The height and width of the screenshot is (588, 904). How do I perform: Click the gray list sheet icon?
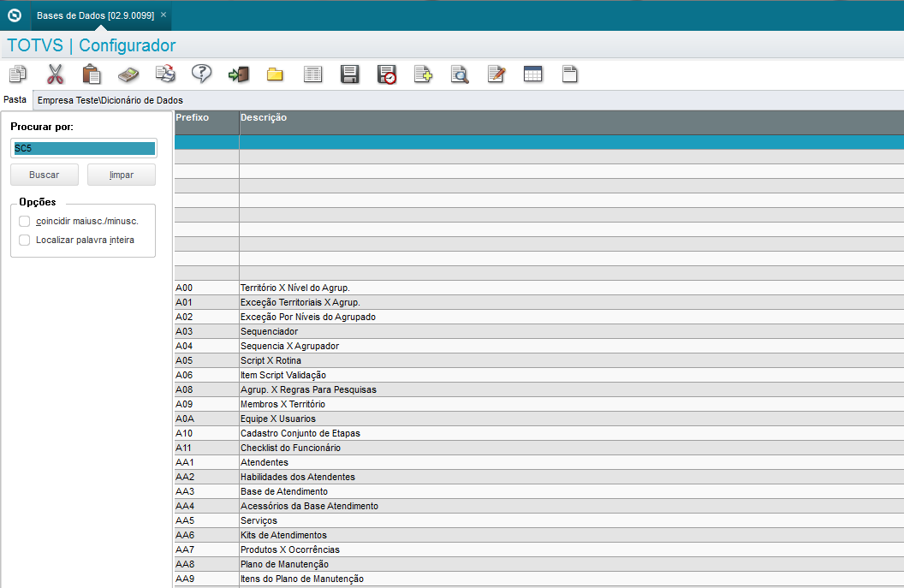312,74
